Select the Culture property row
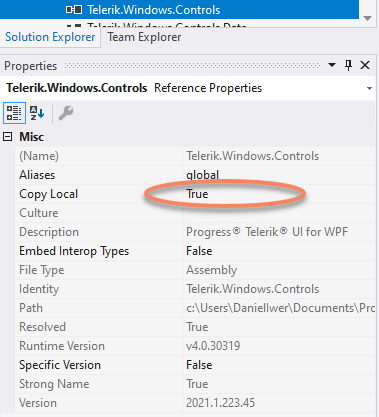 pos(195,213)
